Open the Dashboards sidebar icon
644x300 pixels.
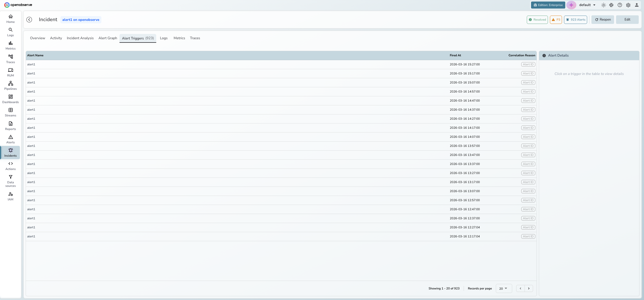[x=11, y=99]
